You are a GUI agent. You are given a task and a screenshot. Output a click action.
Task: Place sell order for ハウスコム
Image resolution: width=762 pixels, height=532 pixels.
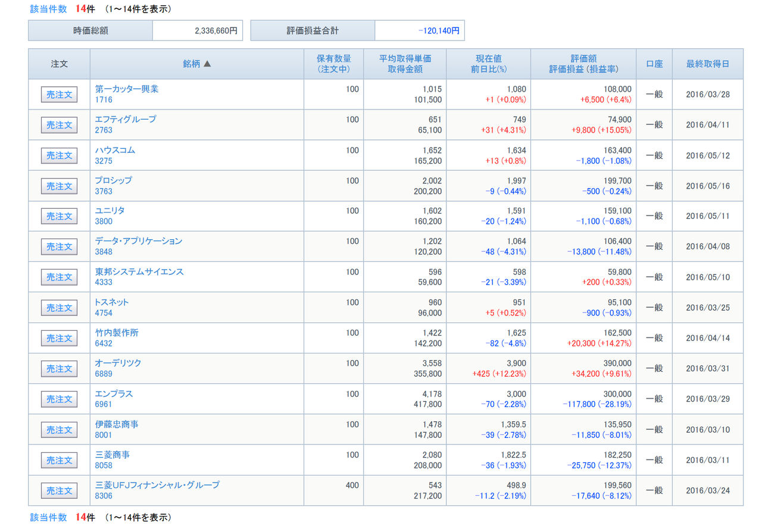click(59, 155)
